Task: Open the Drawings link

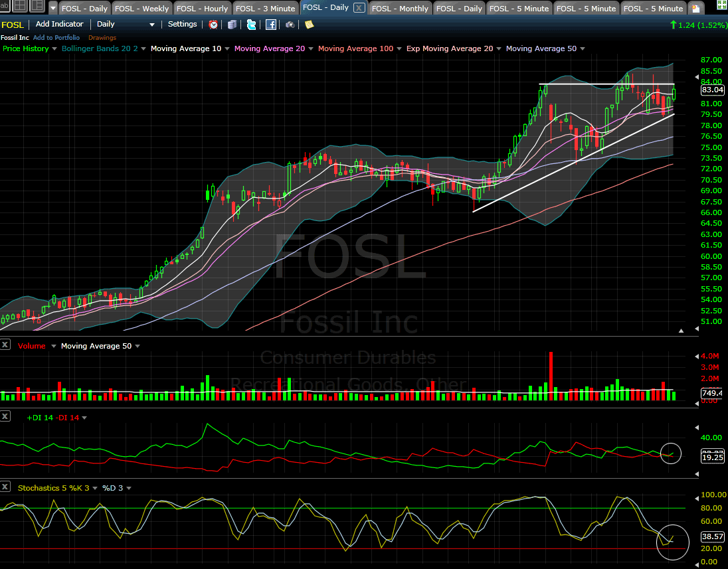Action: pos(102,38)
